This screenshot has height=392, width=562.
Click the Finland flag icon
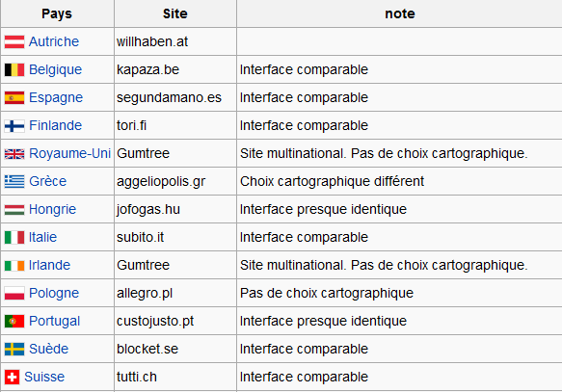click(x=14, y=125)
